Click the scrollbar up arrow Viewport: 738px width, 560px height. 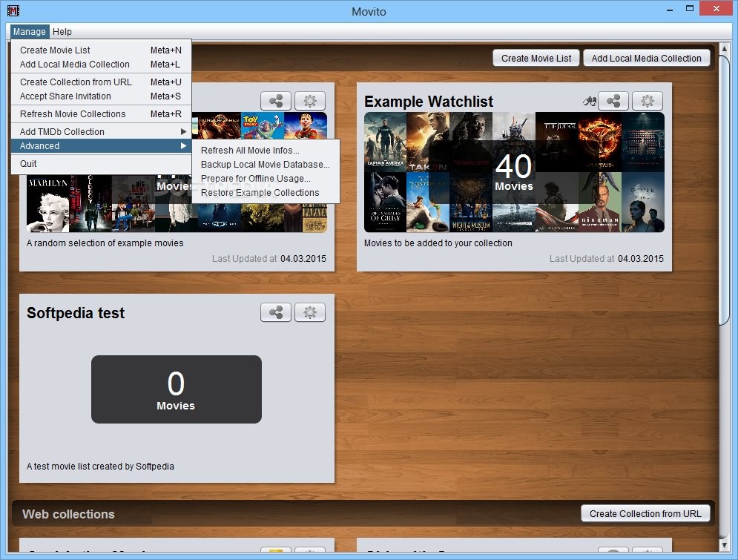[x=724, y=48]
